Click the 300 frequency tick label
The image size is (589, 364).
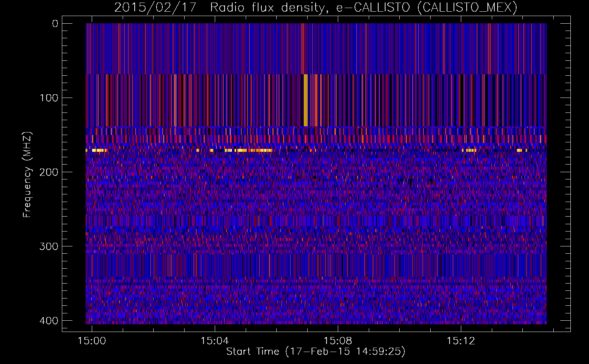tap(49, 246)
